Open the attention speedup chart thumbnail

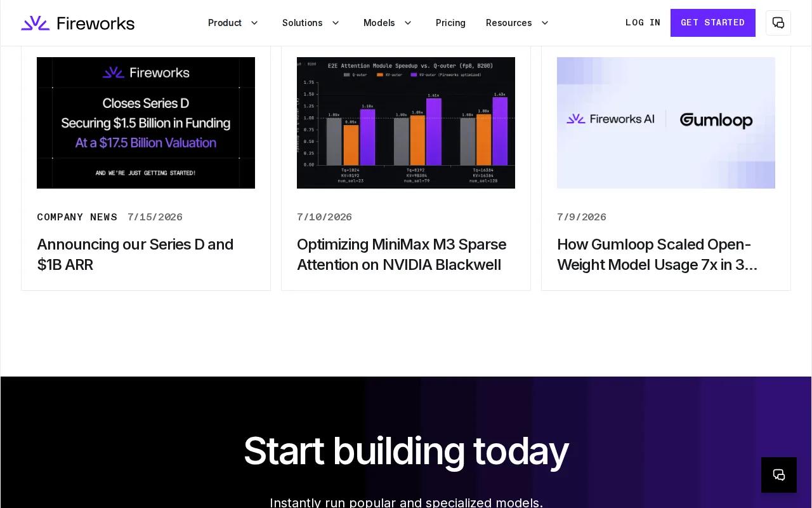[406, 123]
